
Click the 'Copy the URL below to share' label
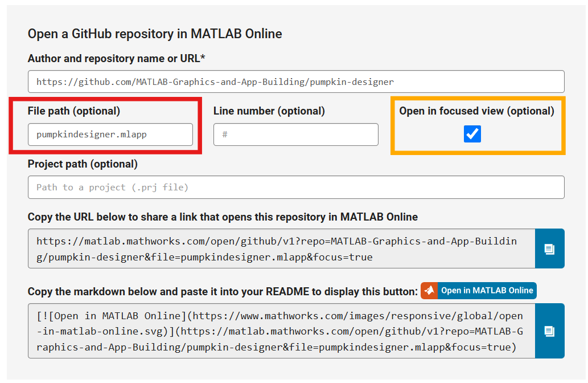point(223,217)
